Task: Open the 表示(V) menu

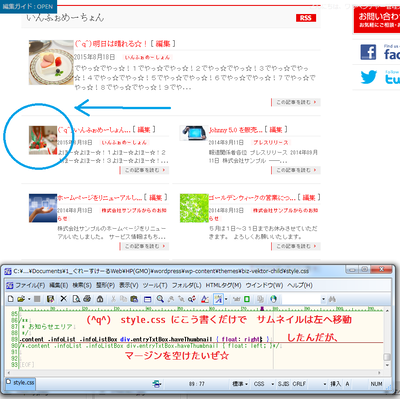Action: (129, 285)
